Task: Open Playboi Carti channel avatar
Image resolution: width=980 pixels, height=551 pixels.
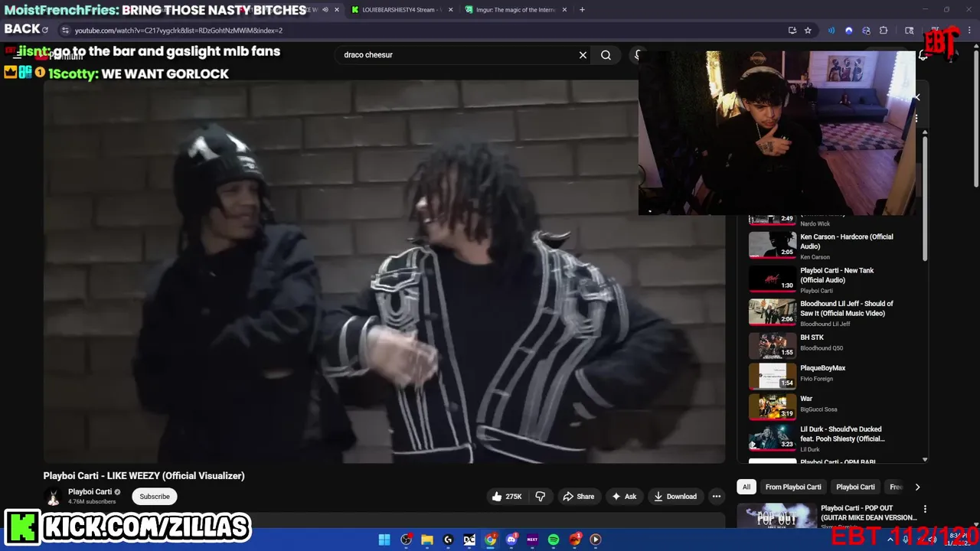Action: point(53,497)
